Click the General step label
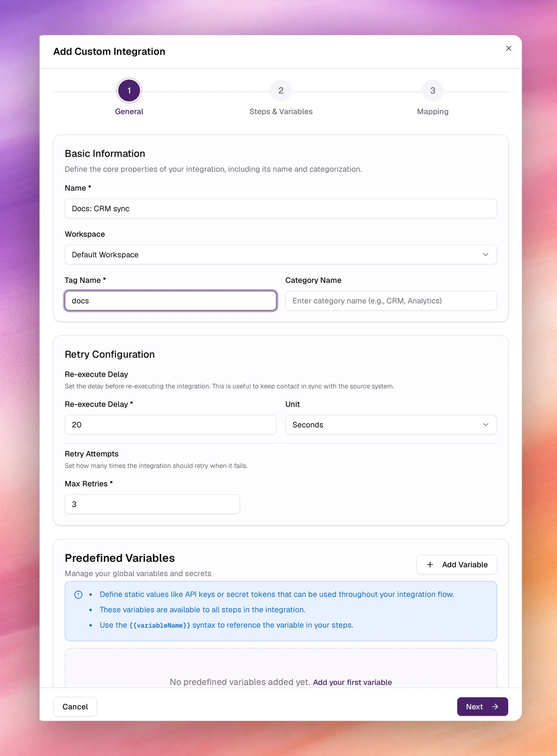This screenshot has width=557, height=756. (129, 111)
